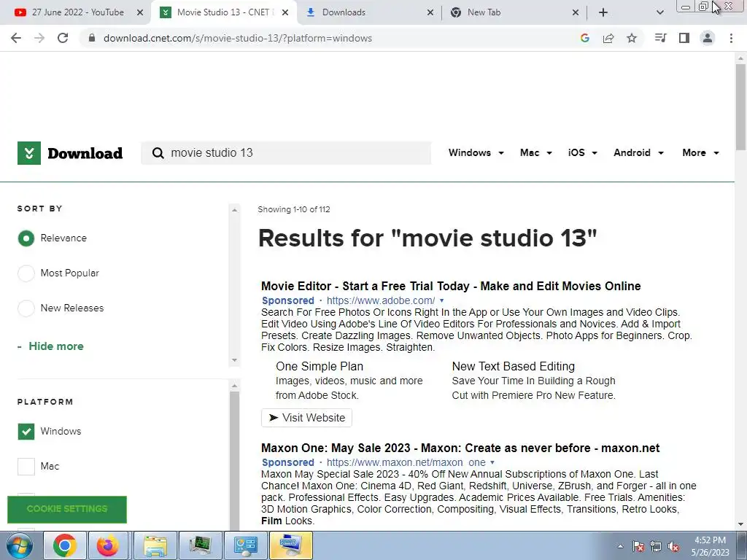Open Chrome three-dot menu

731,38
